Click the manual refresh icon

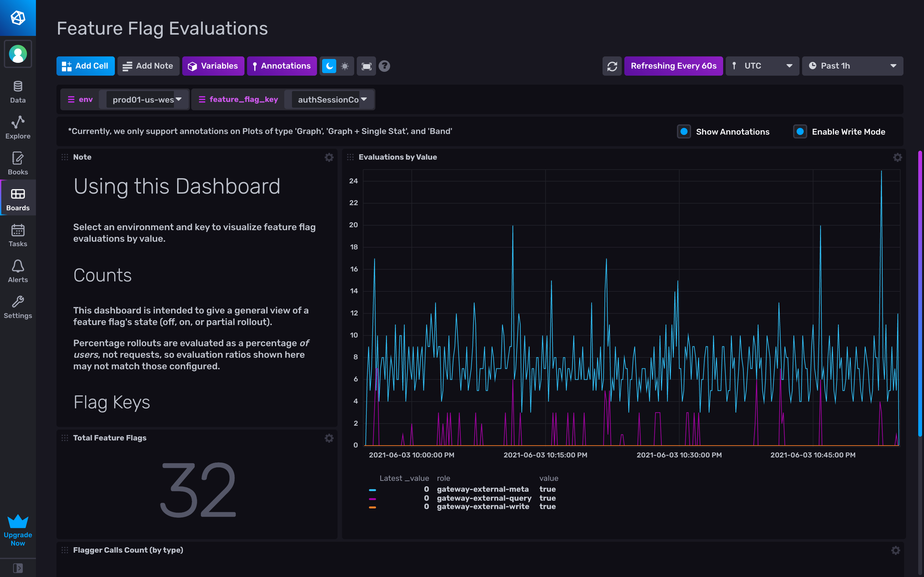(612, 66)
